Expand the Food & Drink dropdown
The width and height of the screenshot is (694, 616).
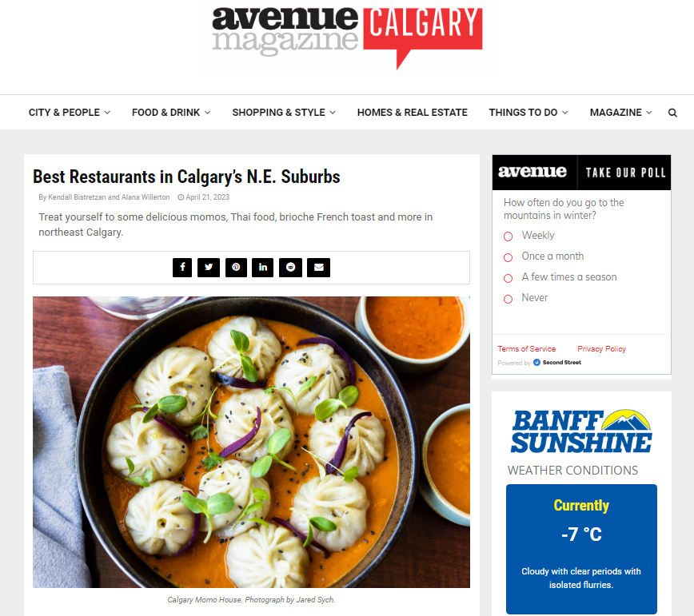tap(171, 113)
